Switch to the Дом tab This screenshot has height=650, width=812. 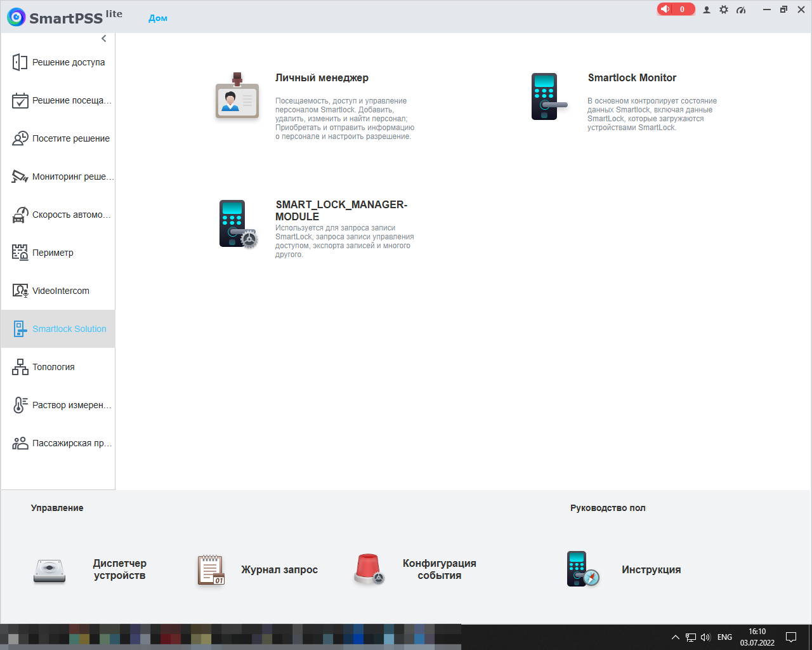point(158,18)
